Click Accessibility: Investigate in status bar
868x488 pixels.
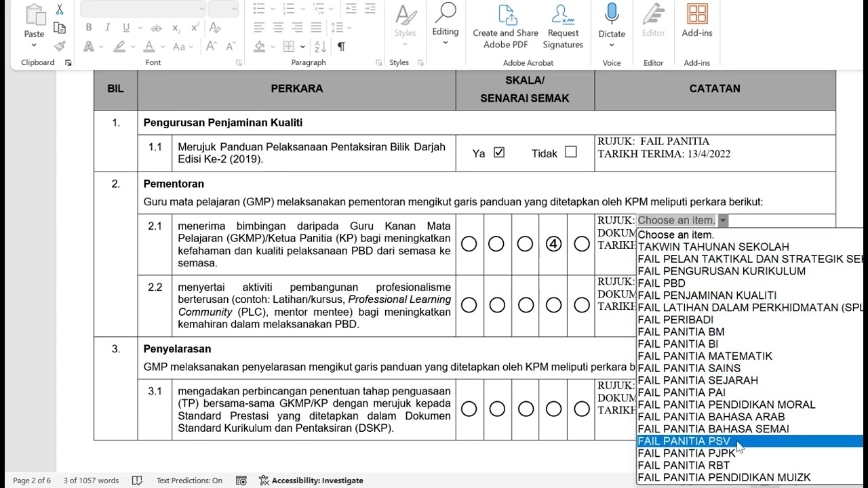pos(311,481)
